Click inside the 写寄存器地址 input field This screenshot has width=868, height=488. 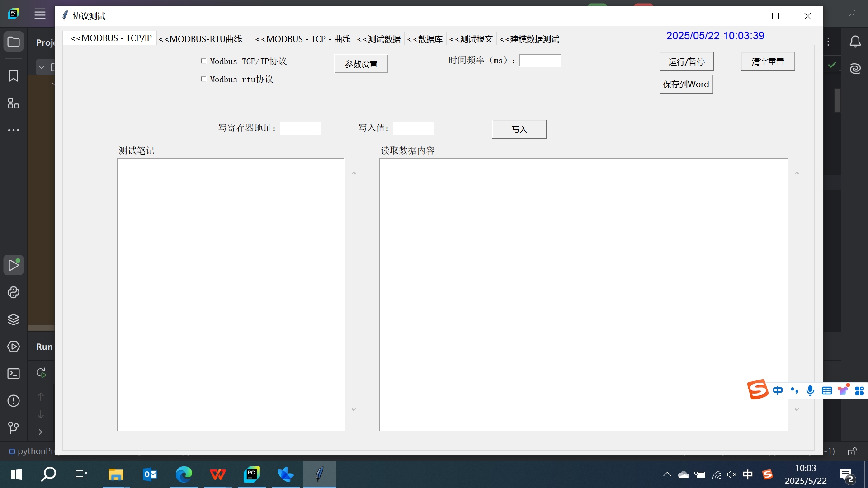(301, 128)
